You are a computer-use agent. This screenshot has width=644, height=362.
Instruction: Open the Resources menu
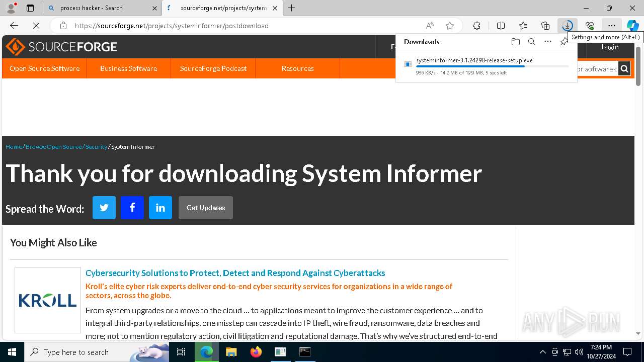point(298,68)
